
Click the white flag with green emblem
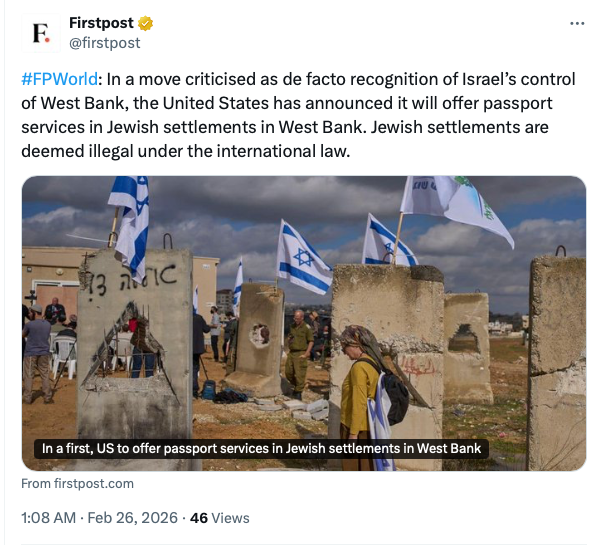(x=455, y=205)
